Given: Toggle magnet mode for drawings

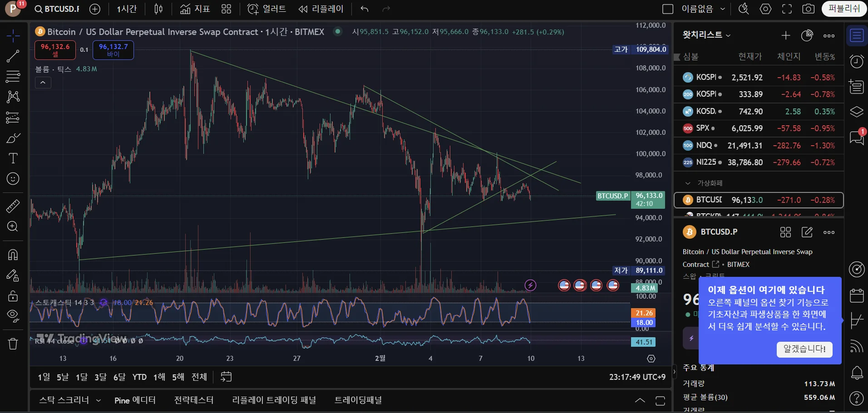Looking at the screenshot, I should 13,255.
